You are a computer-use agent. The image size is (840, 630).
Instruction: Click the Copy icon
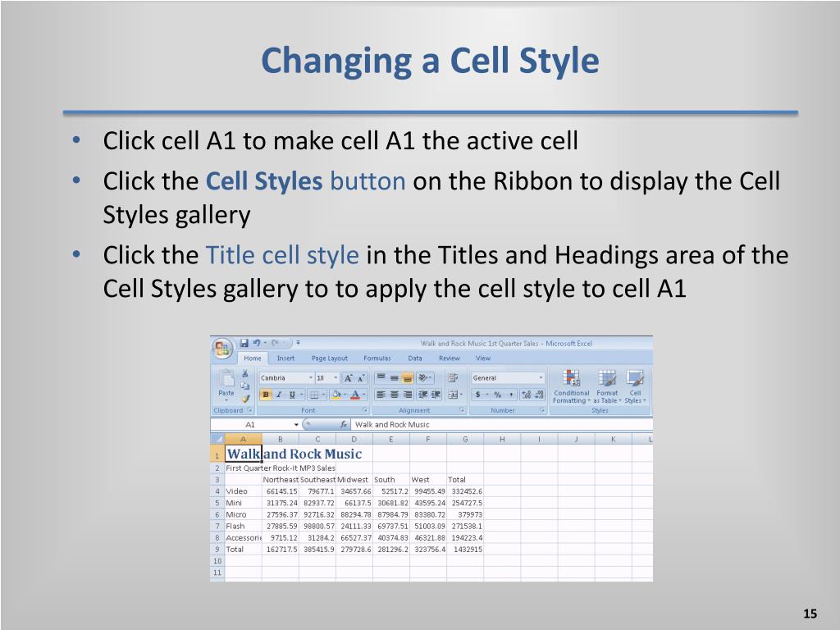(x=244, y=386)
